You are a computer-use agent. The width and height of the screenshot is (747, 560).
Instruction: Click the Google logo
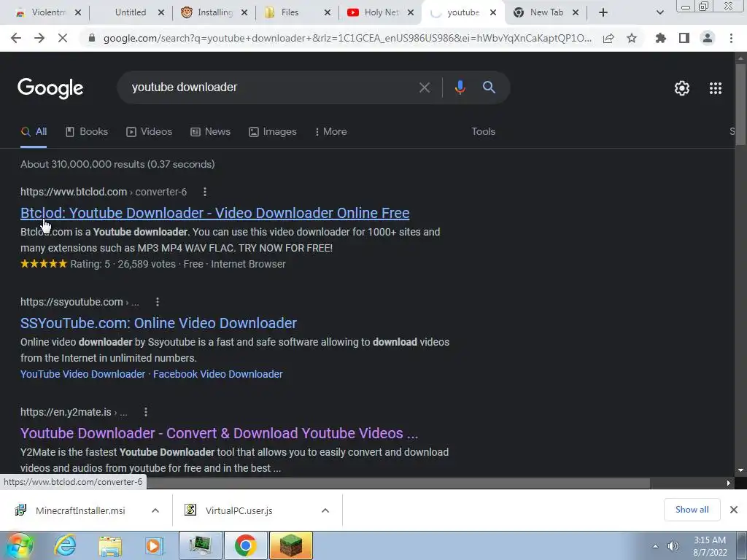tap(50, 88)
